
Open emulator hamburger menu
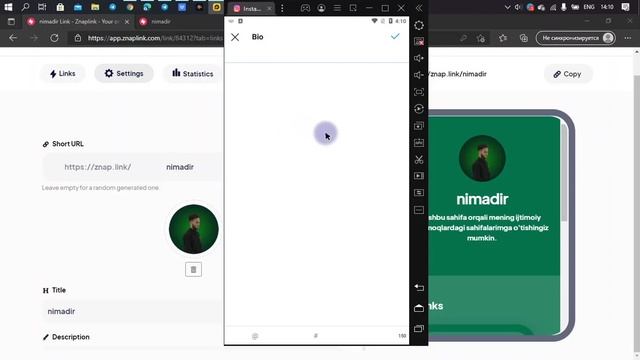[x=337, y=8]
